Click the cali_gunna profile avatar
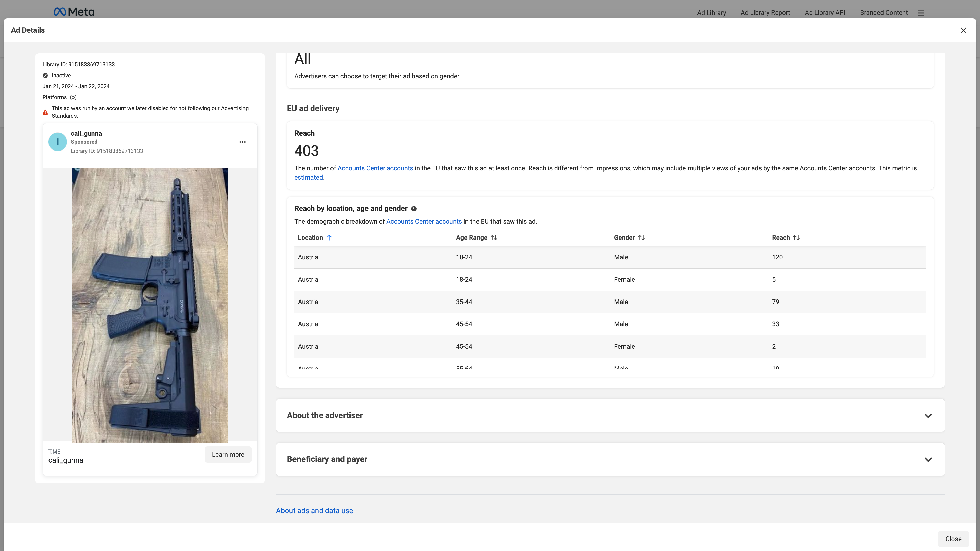980x551 pixels. 57,142
